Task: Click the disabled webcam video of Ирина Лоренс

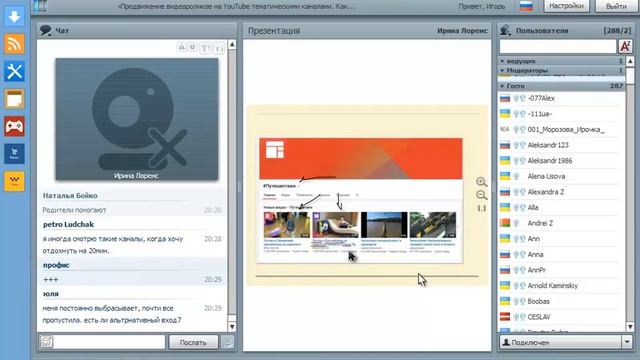Action: click(x=137, y=119)
